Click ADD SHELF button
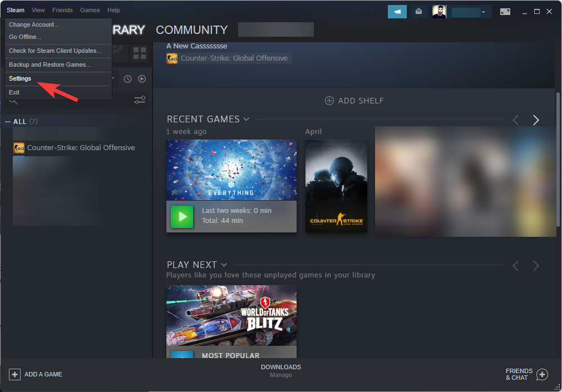This screenshot has height=392, width=562. (x=354, y=101)
